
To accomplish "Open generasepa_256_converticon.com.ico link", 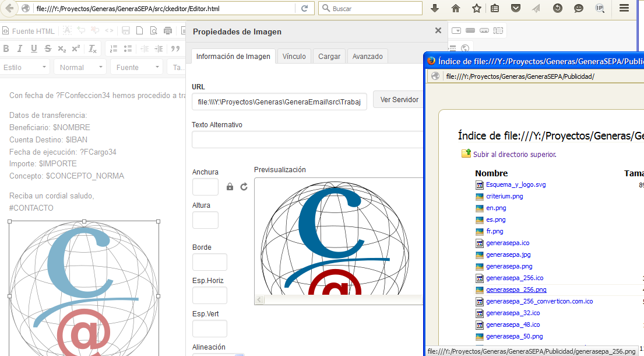I will click(539, 301).
